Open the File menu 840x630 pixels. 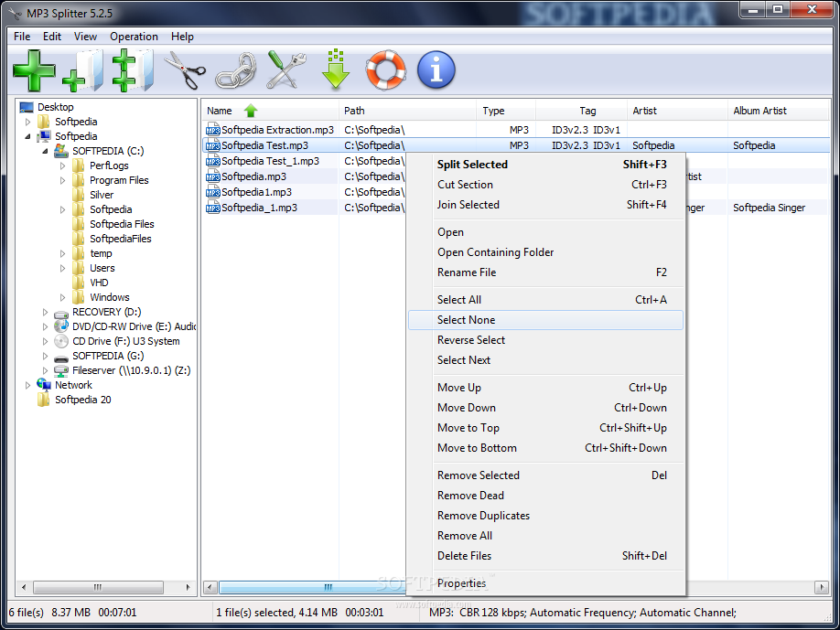22,37
